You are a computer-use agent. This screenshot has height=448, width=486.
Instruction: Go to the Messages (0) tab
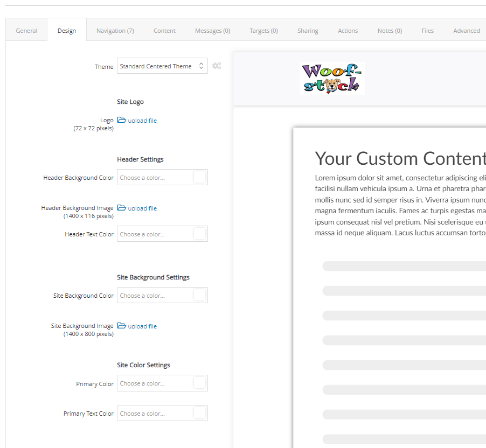pyautogui.click(x=212, y=31)
